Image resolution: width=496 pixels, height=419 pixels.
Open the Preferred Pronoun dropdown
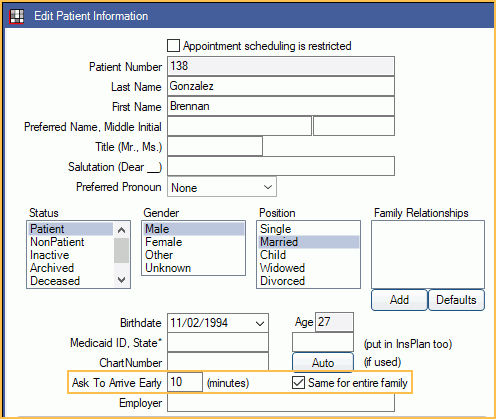(x=222, y=187)
